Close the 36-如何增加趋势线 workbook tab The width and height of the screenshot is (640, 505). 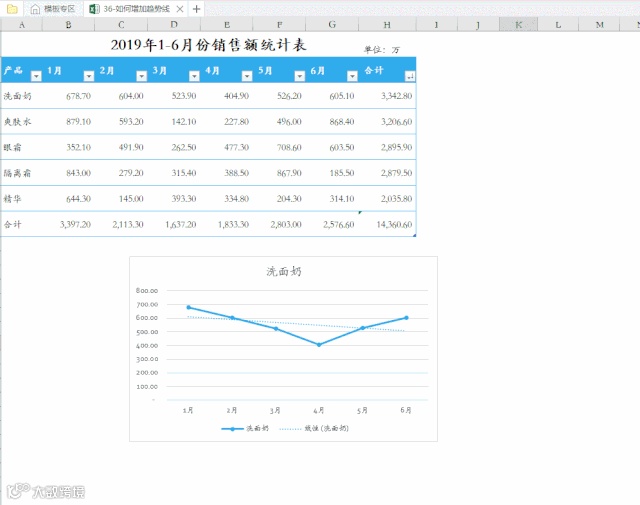pos(180,9)
